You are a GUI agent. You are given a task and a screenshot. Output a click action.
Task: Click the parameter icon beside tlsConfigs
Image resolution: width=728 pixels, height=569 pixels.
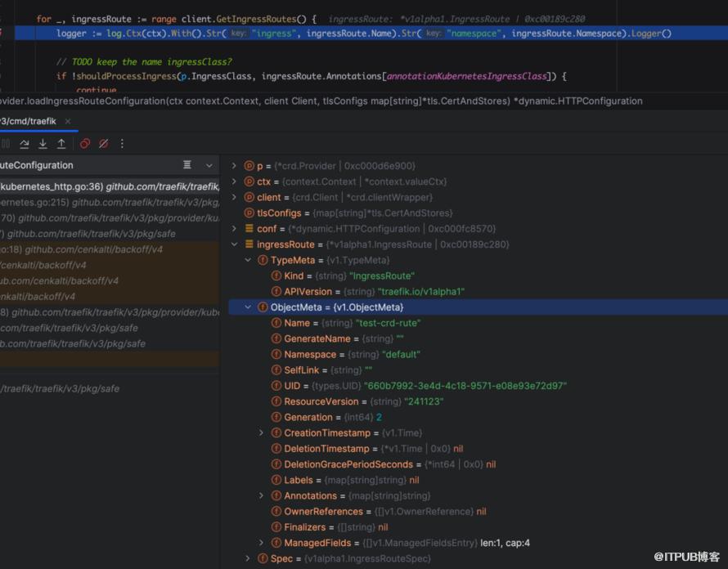click(249, 213)
